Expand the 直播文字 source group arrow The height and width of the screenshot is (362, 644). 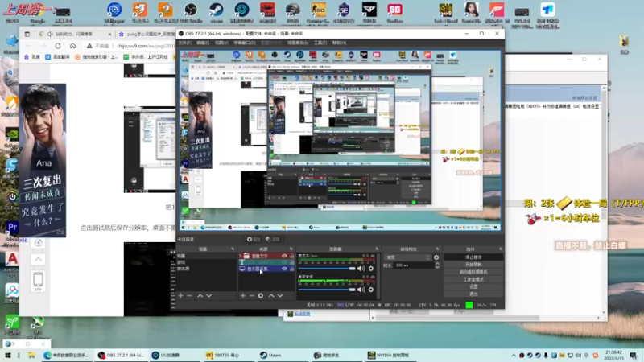click(x=241, y=256)
